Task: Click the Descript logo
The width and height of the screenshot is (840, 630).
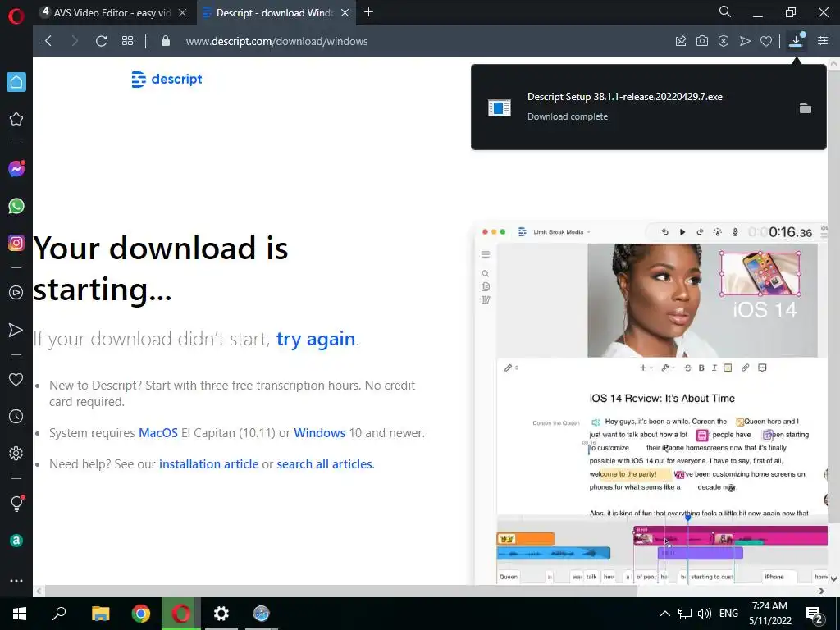Action: pyautogui.click(x=167, y=80)
